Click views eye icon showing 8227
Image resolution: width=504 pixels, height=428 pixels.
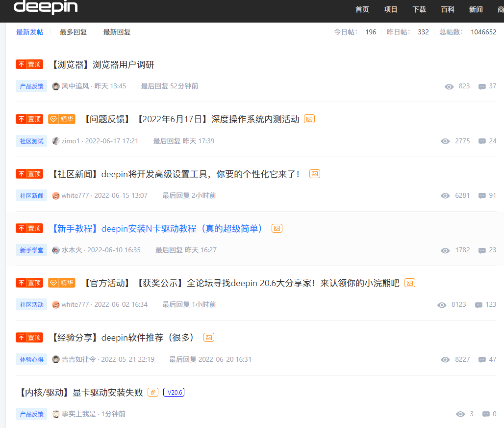click(x=445, y=359)
